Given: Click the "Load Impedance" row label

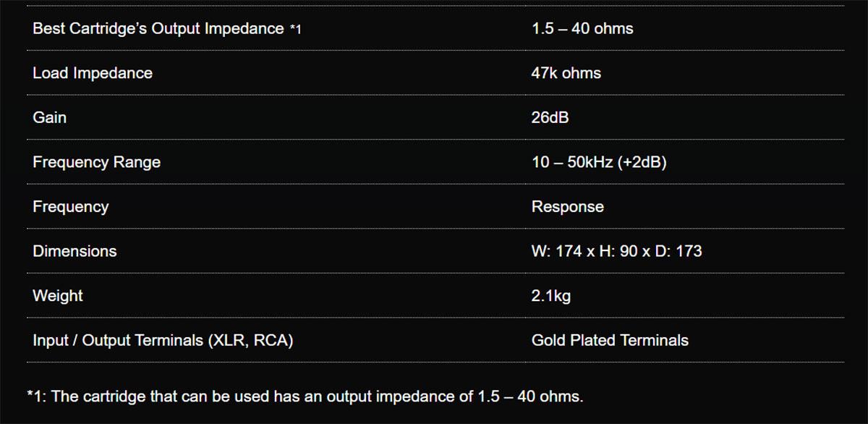Looking at the screenshot, I should tap(93, 73).
